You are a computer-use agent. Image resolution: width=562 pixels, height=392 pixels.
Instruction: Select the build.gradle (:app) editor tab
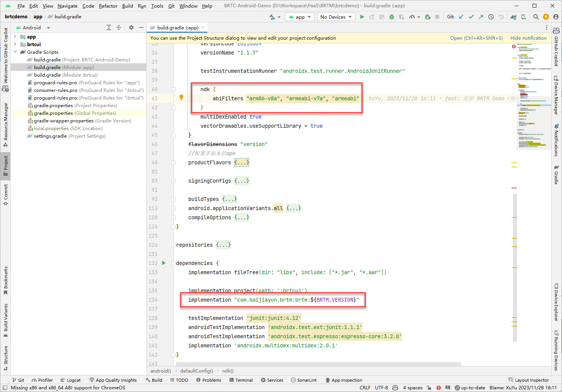[x=178, y=27]
